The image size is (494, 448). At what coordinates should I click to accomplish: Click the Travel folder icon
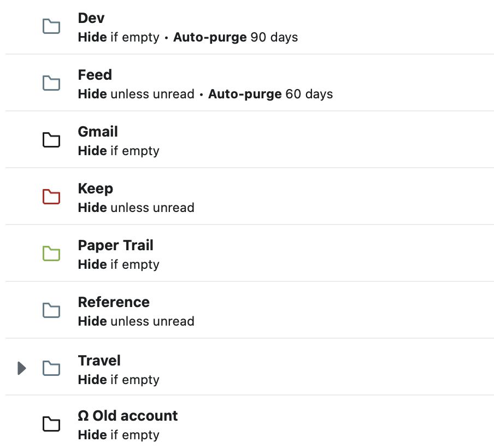click(x=51, y=369)
